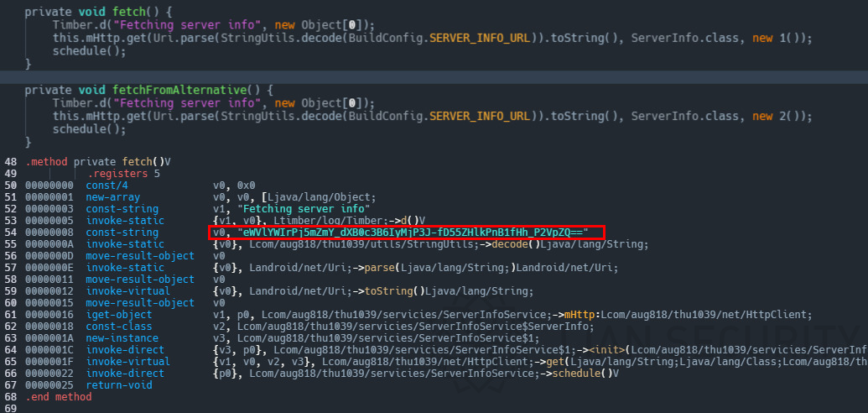
Task: Click '<init>' on line 64
Action: pyautogui.click(x=607, y=350)
